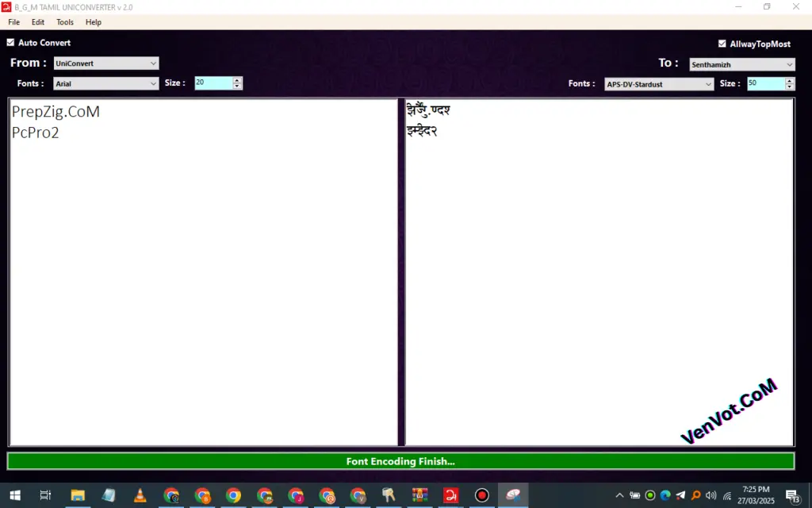Click the Microsoft Edge tray icon
The image size is (812, 508).
point(665,495)
